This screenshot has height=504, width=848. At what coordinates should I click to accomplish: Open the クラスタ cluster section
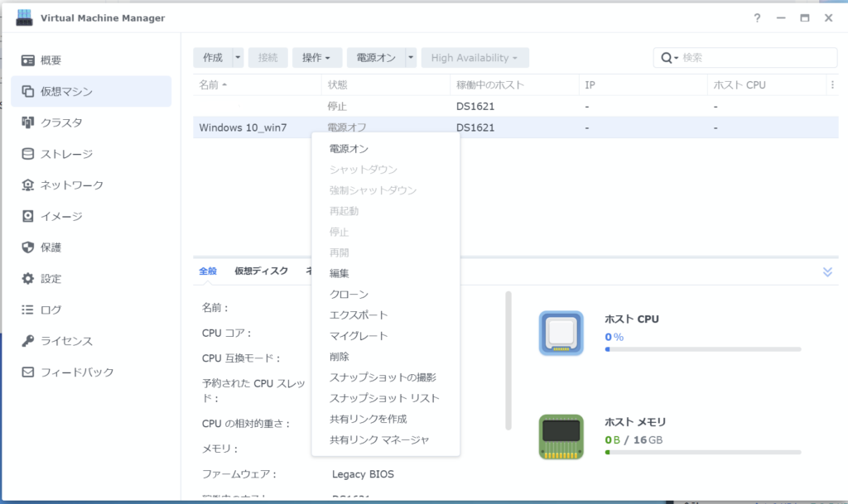pyautogui.click(x=91, y=122)
